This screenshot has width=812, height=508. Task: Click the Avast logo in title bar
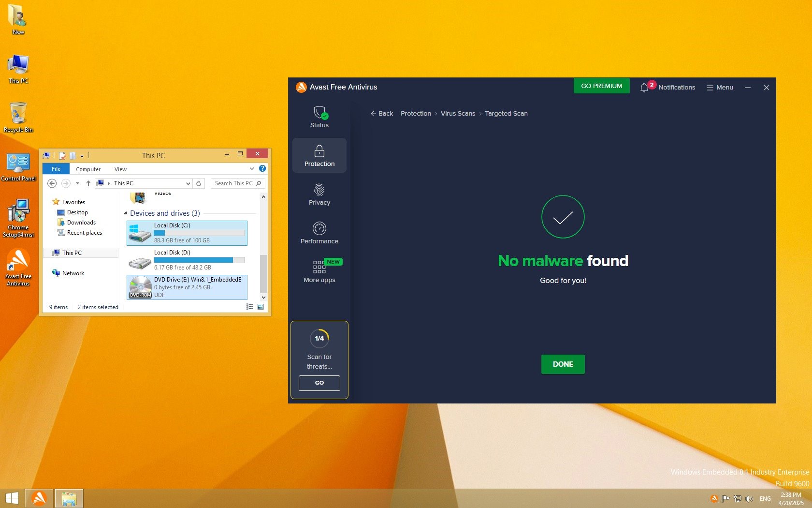(301, 87)
